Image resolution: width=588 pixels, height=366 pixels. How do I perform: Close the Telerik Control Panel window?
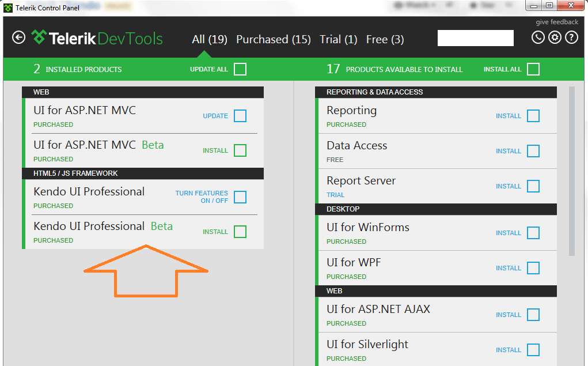571,6
